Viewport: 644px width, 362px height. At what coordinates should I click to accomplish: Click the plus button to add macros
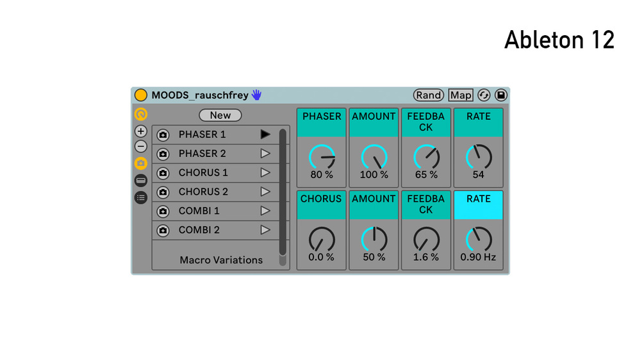[x=141, y=131]
